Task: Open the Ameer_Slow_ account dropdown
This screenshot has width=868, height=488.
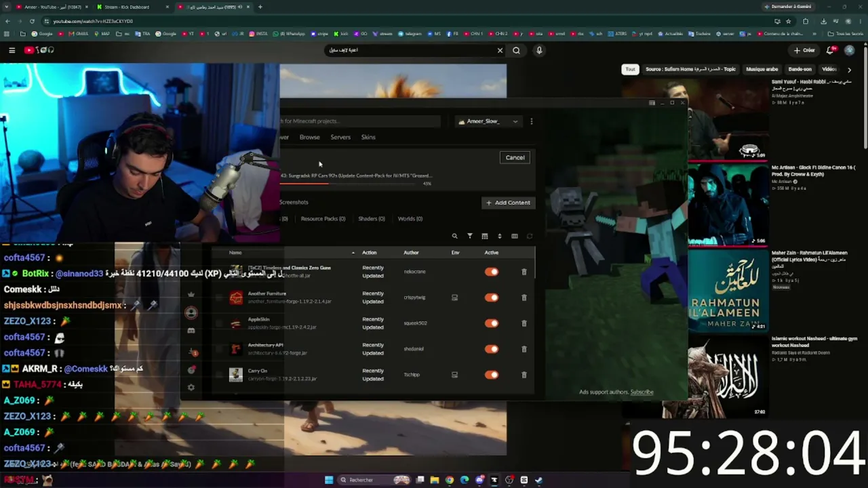Action: click(488, 121)
